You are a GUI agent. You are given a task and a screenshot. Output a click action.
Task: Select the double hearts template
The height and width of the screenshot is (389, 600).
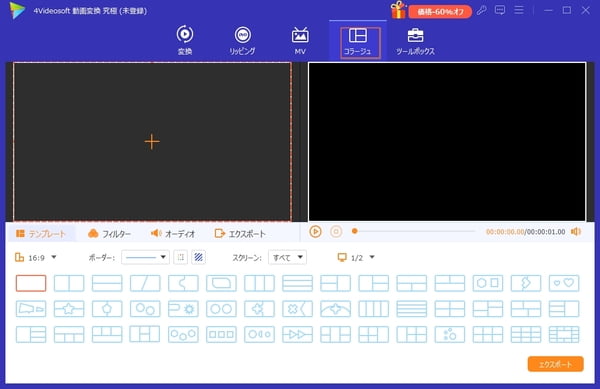[564, 283]
